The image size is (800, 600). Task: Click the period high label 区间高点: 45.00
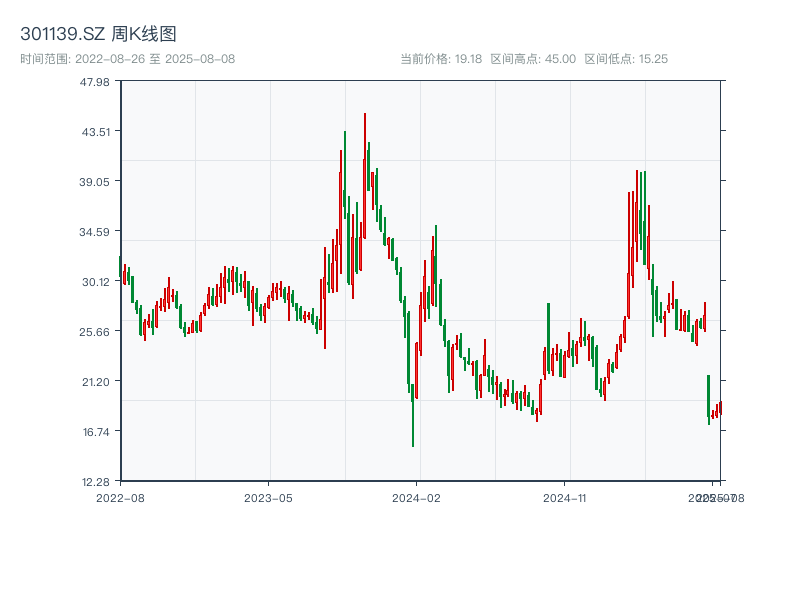(533, 59)
